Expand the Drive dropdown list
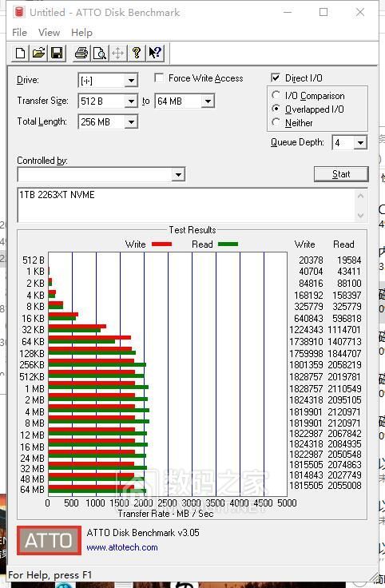Screen dimensions: 385x588 (131, 80)
